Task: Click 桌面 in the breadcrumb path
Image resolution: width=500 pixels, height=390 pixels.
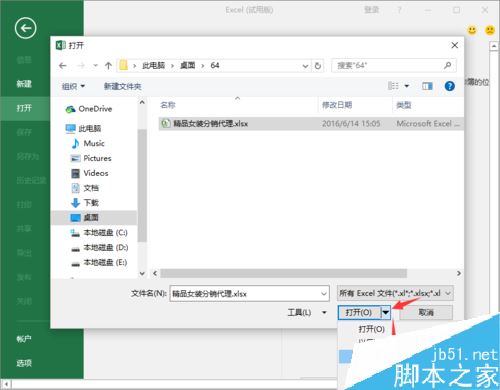Action: (x=188, y=66)
